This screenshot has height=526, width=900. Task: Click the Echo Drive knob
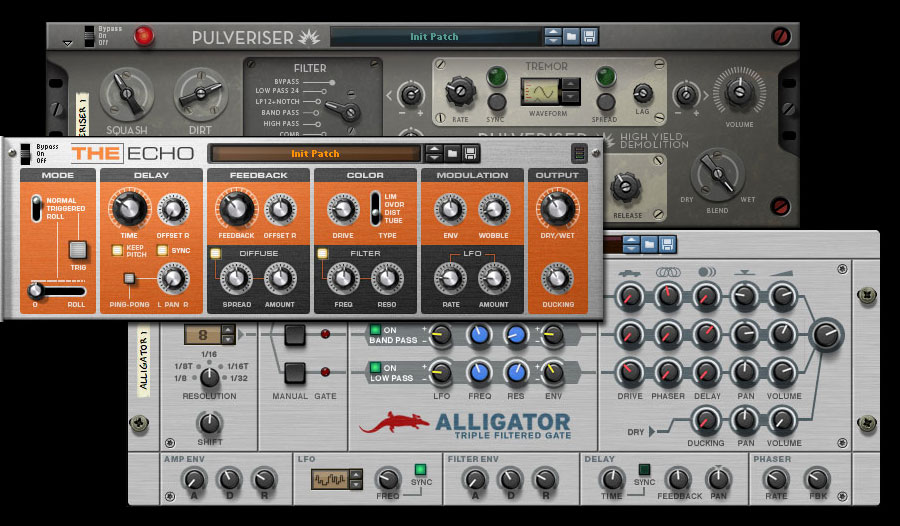tap(343, 210)
